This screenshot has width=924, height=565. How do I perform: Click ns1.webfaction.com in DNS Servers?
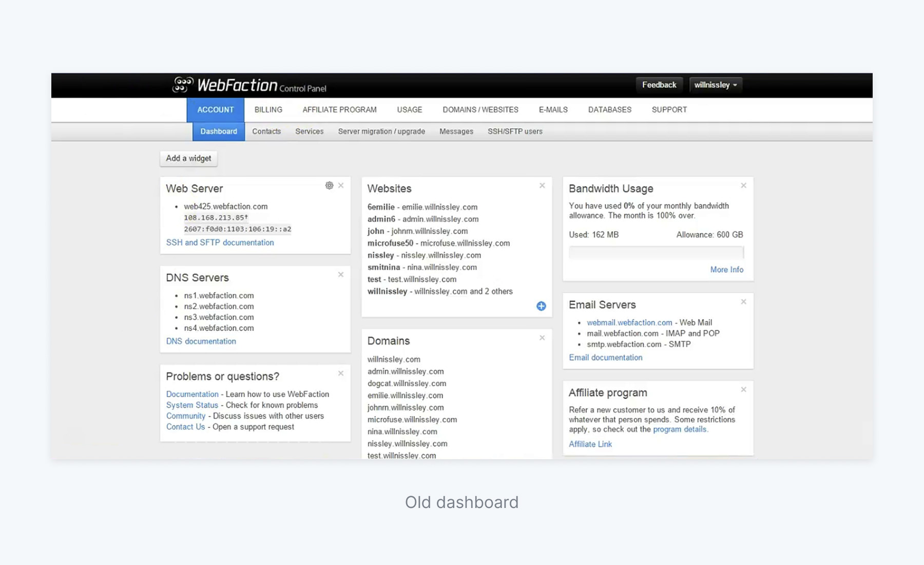click(219, 295)
